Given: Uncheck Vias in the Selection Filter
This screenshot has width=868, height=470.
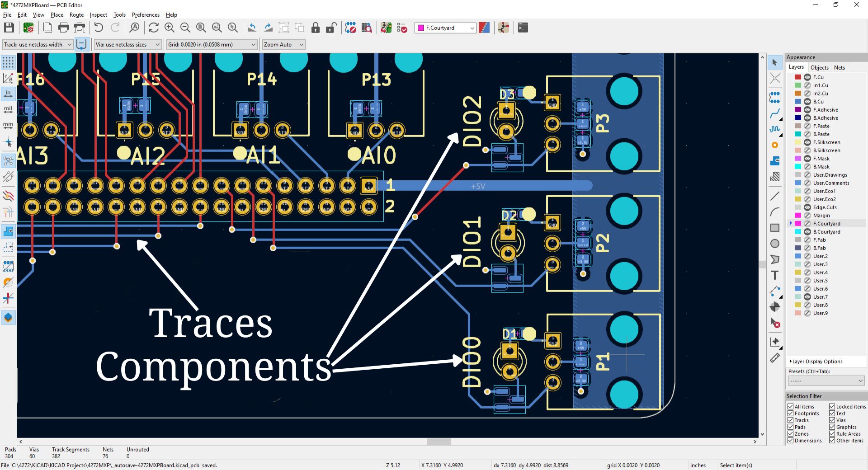Looking at the screenshot, I should click(x=831, y=420).
